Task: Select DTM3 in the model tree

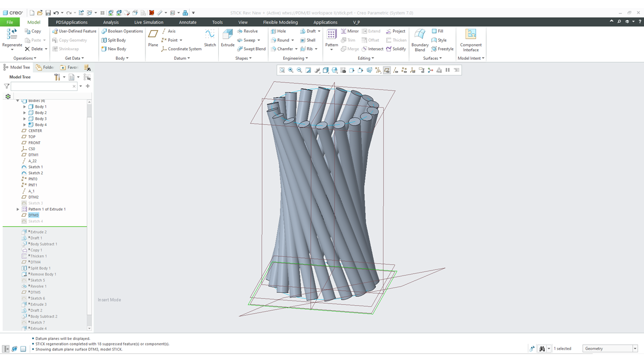Action: (x=33, y=215)
